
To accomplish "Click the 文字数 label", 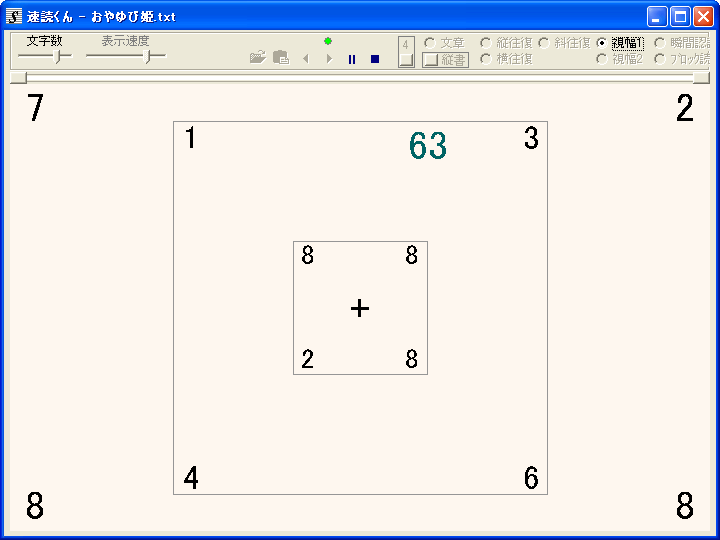I will 44,41.
